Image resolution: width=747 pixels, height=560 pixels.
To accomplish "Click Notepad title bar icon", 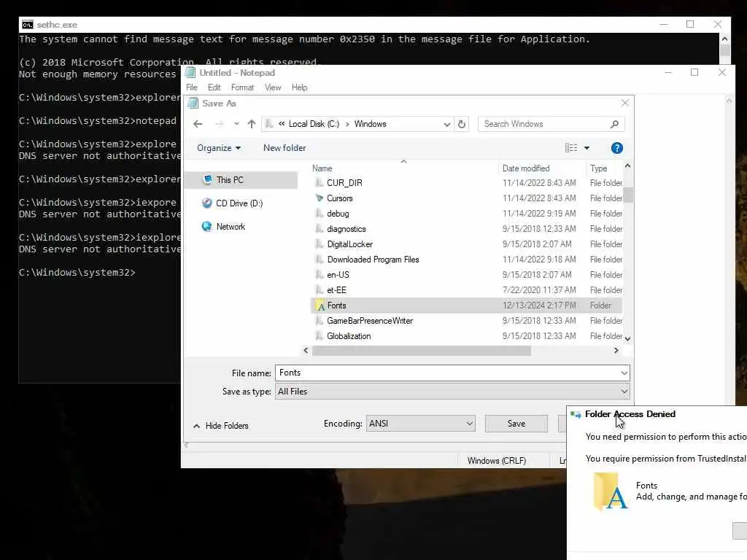I will (x=190, y=73).
